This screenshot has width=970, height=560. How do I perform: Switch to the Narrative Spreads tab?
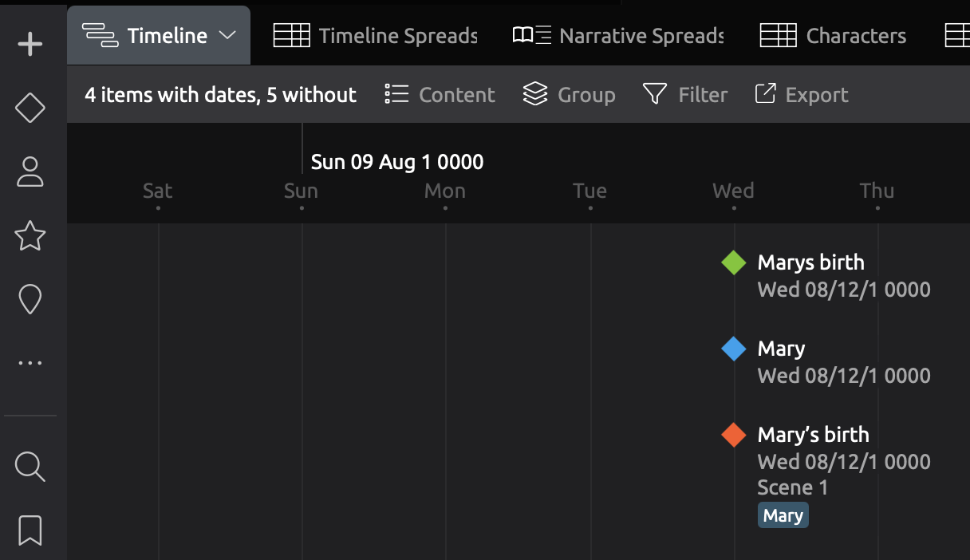coord(618,36)
